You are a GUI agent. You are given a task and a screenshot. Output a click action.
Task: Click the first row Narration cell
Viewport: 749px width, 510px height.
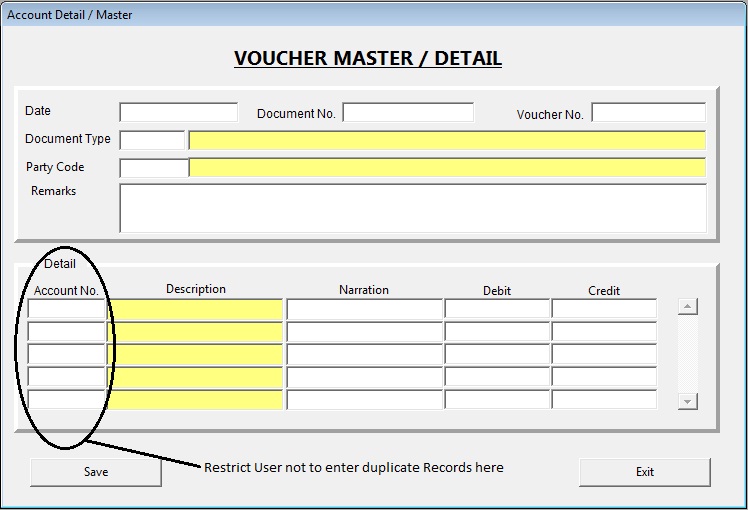click(x=364, y=310)
